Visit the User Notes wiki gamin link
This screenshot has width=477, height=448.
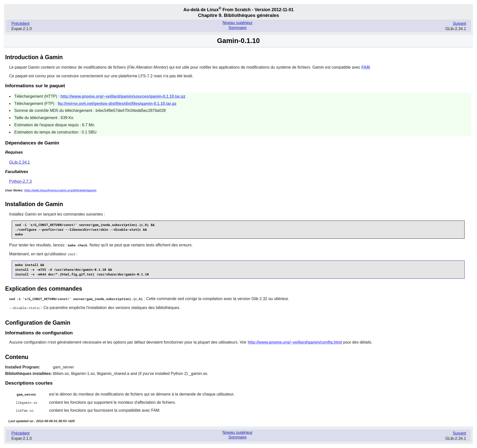click(60, 190)
